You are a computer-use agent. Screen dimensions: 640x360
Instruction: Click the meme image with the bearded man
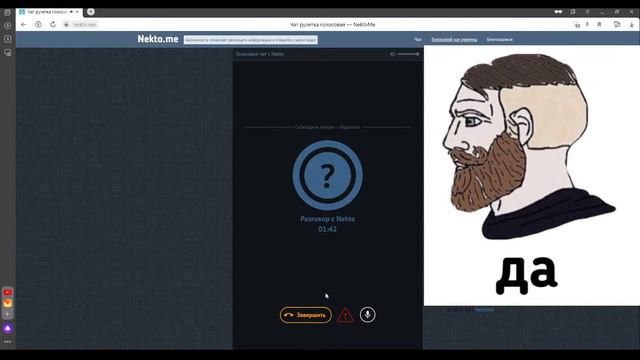click(x=531, y=176)
